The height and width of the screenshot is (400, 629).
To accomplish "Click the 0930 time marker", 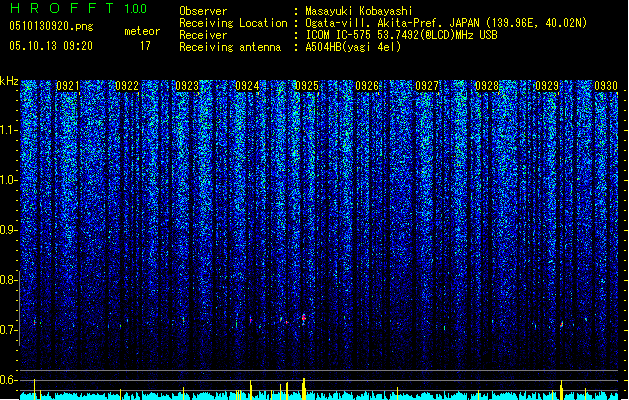I will click(606, 86).
